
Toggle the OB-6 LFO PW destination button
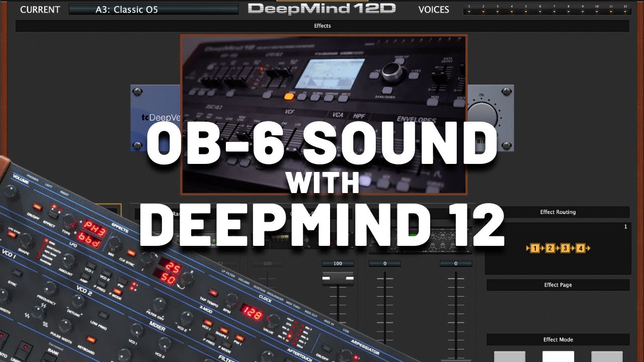tap(122, 281)
